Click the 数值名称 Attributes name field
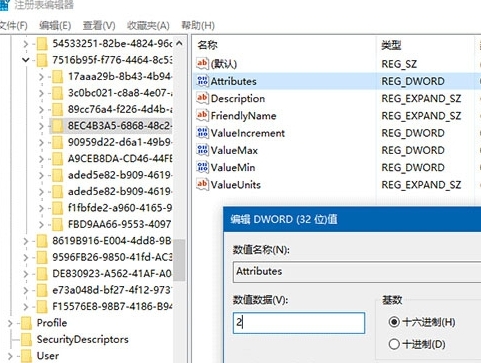 click(x=357, y=272)
